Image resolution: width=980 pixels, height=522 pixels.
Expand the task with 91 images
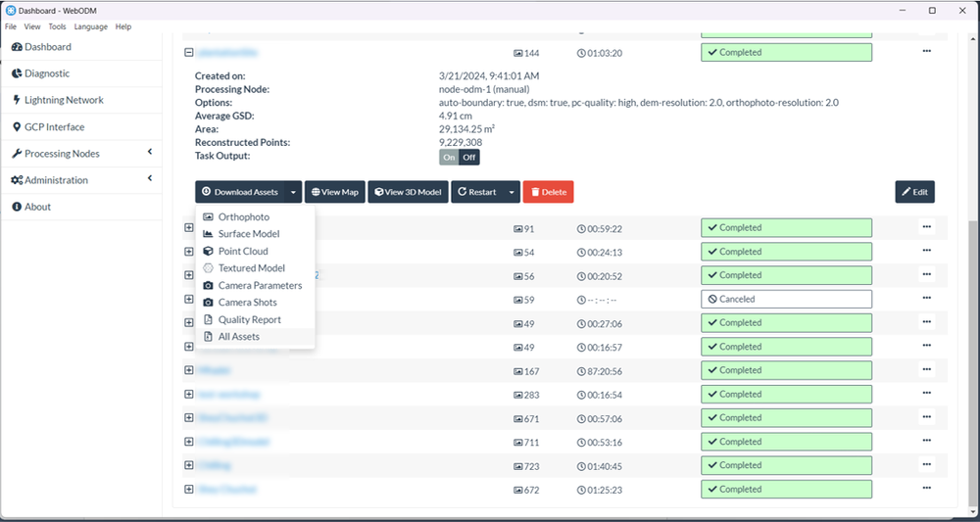[189, 228]
